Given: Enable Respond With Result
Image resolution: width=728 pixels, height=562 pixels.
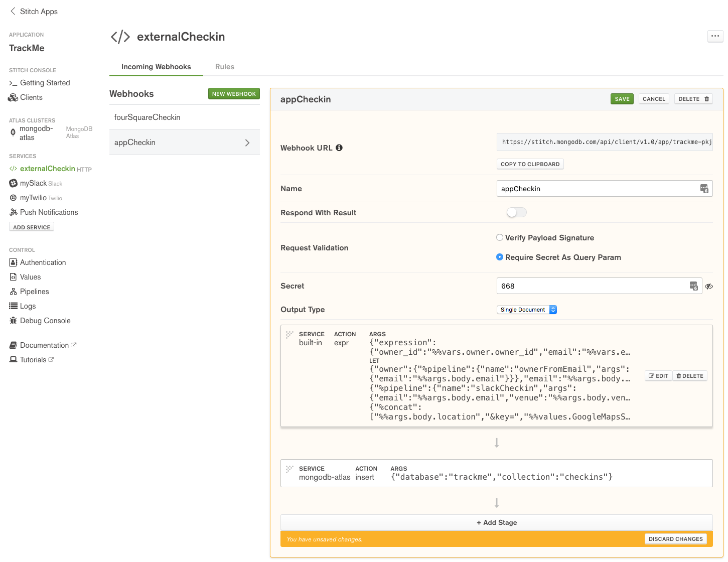Looking at the screenshot, I should 516,212.
